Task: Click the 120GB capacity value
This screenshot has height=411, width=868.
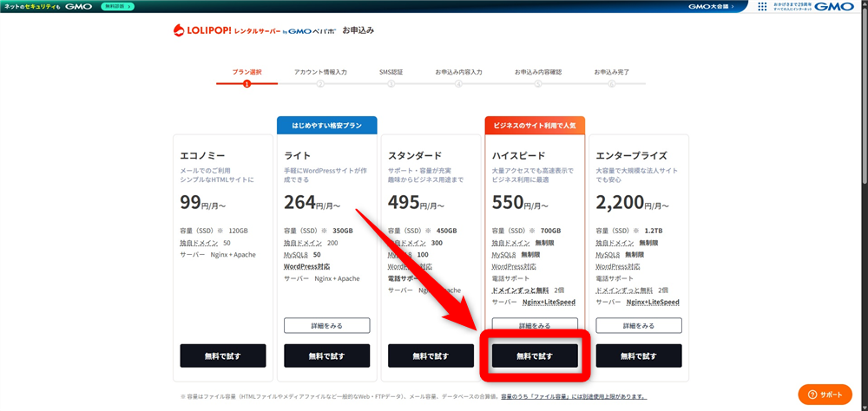Action: (238, 231)
